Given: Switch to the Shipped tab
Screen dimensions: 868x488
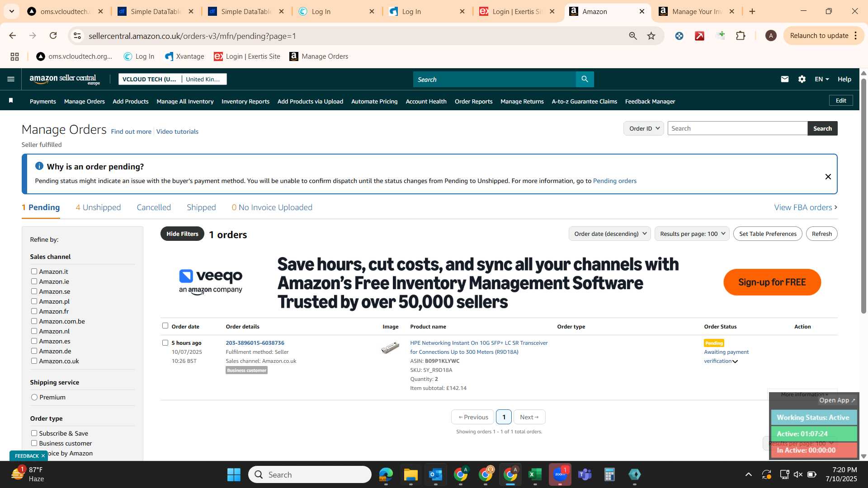Looking at the screenshot, I should point(201,207).
